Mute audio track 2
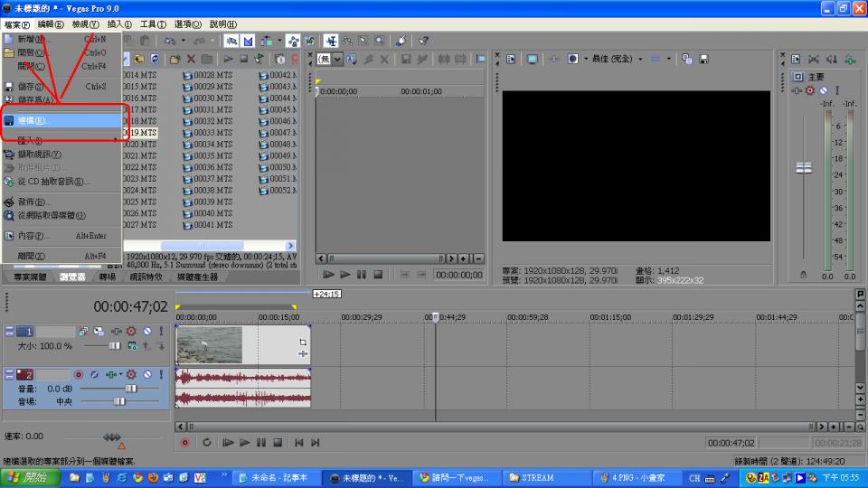The width and height of the screenshot is (868, 488). tap(146, 374)
